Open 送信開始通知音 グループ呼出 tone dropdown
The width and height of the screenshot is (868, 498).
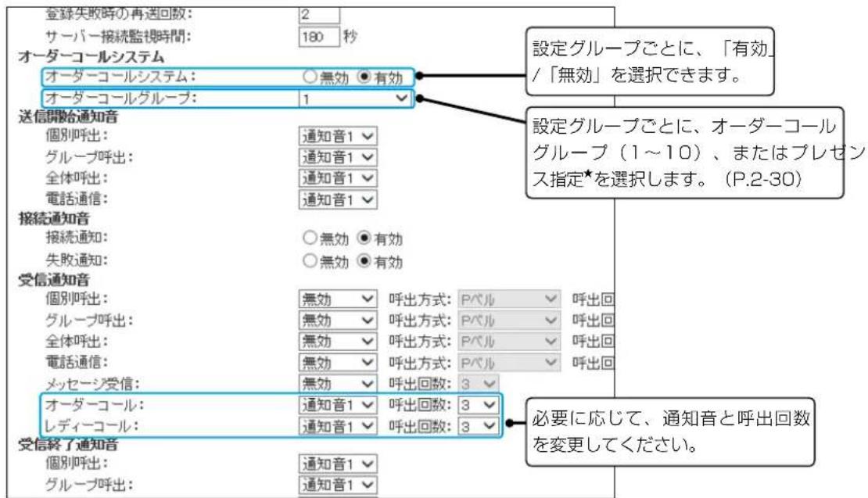(x=338, y=157)
